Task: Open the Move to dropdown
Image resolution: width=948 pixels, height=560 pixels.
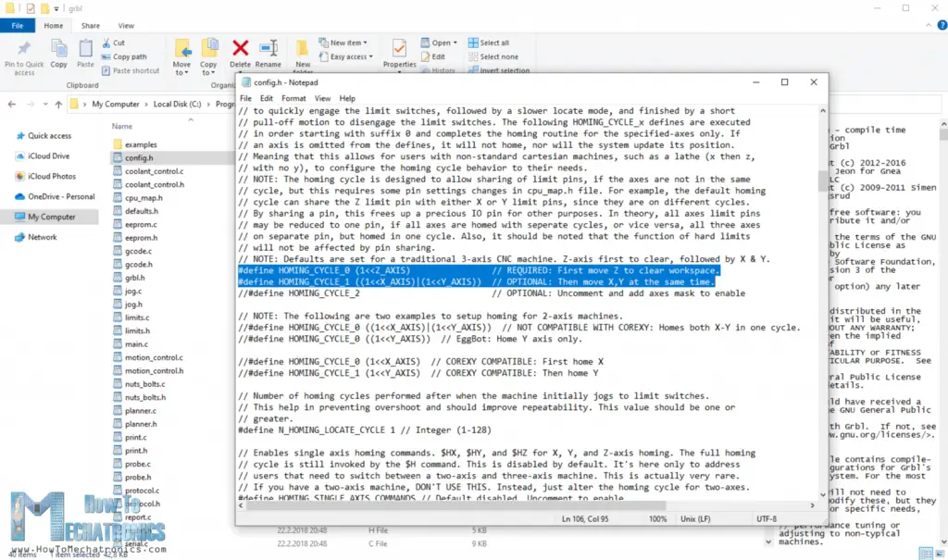Action: pyautogui.click(x=181, y=64)
